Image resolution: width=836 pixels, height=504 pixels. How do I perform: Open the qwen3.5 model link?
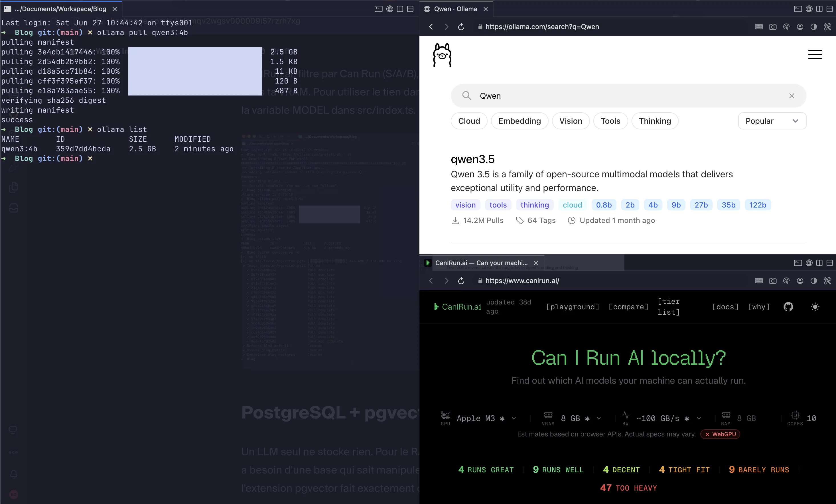coord(473,159)
